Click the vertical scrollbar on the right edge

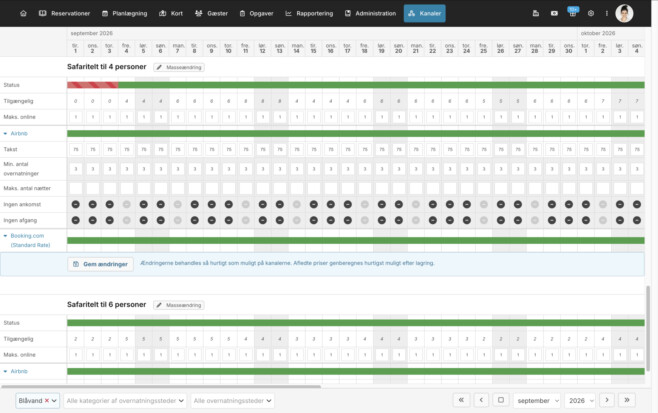point(648,328)
